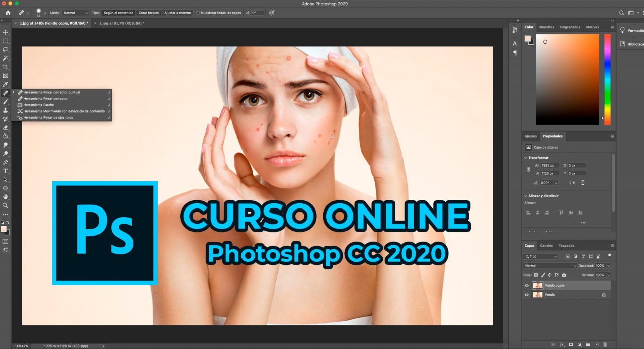Click inside the color picker field
Viewport: 644px width, 349px height.
pyautogui.click(x=568, y=80)
